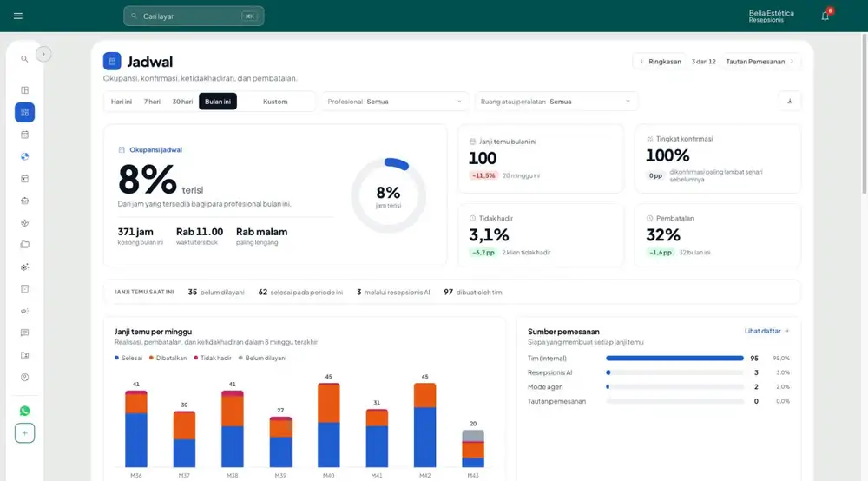Click the Tidak hadir clock icon
Image resolution: width=868 pixels, height=481 pixels.
(x=472, y=218)
